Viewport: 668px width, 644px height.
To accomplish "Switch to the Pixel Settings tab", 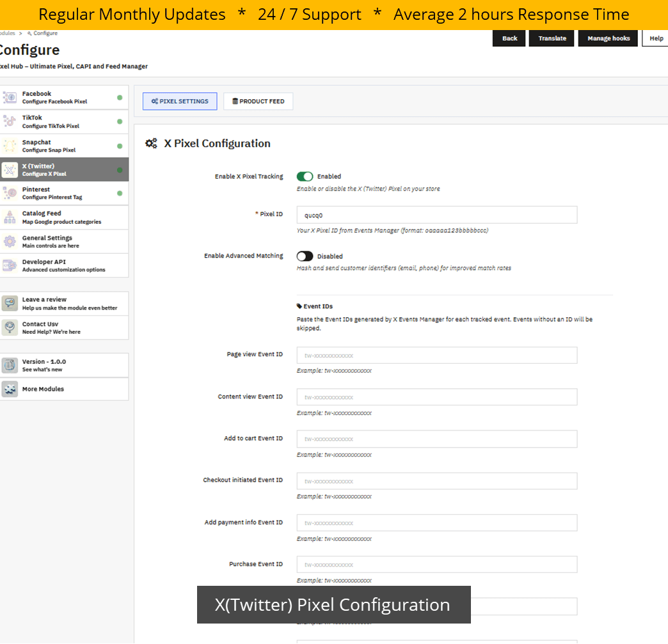I will click(180, 102).
